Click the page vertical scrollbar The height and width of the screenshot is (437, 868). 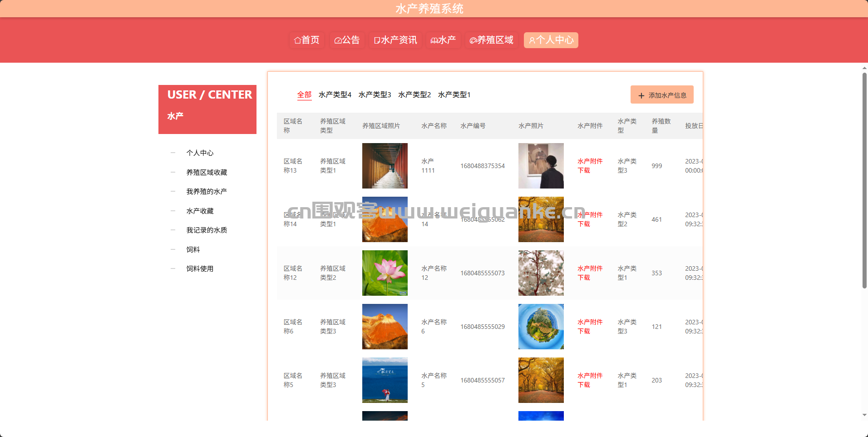[864, 180]
